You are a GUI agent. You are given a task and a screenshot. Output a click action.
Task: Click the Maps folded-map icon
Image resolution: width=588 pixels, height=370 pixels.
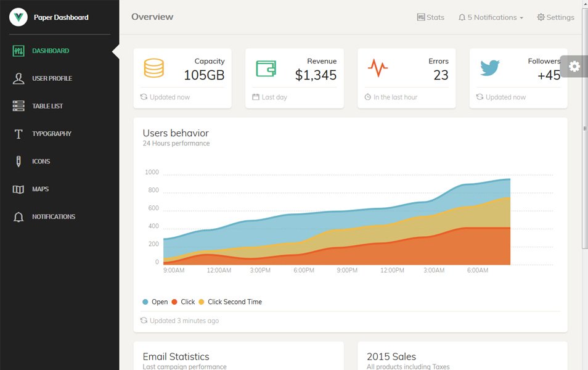pos(18,189)
